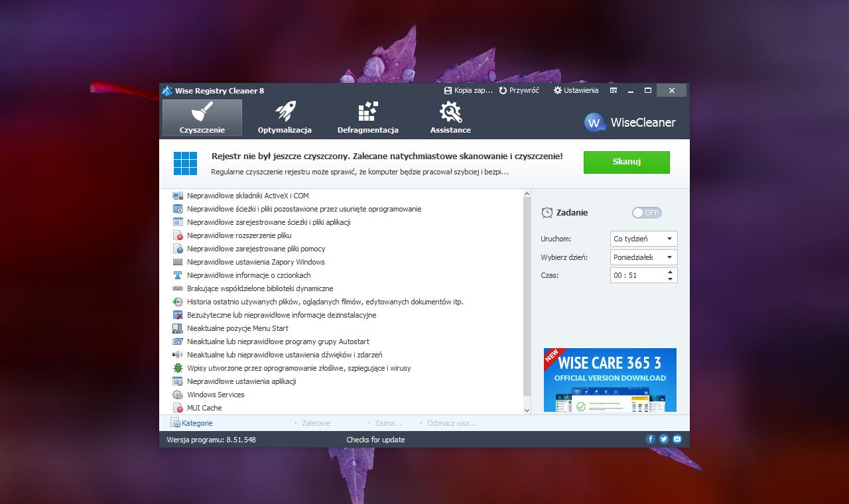
Task: Click the font information 'T' icon
Action: pyautogui.click(x=177, y=275)
